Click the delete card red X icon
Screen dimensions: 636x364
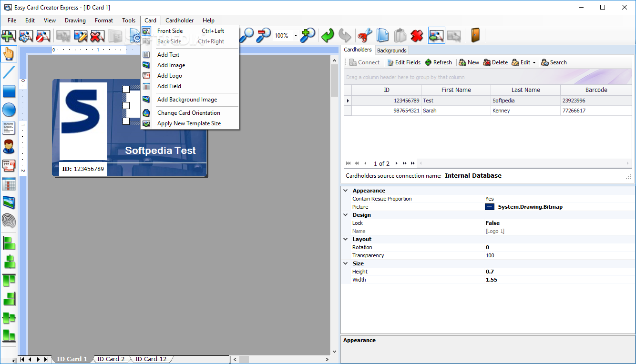pos(97,35)
